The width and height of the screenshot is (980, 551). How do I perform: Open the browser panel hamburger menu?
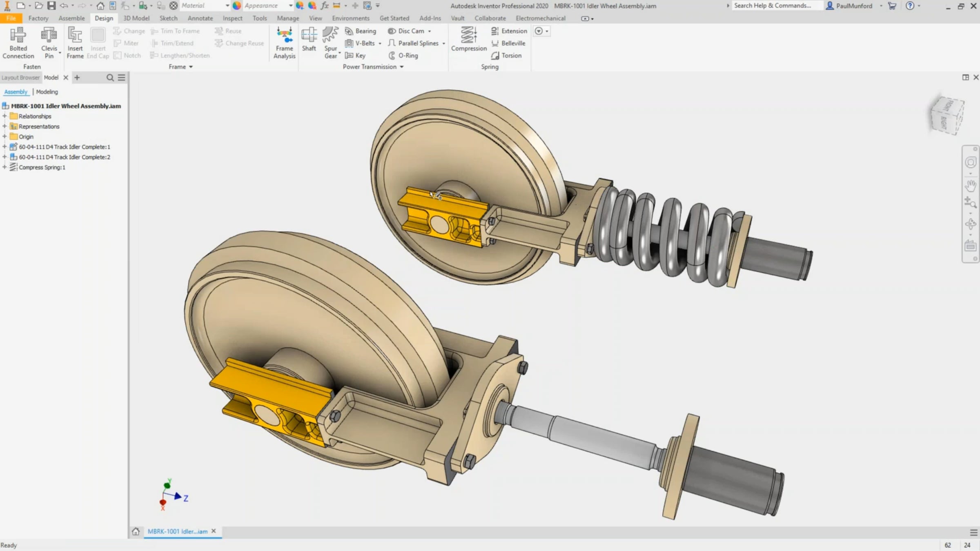[122, 78]
